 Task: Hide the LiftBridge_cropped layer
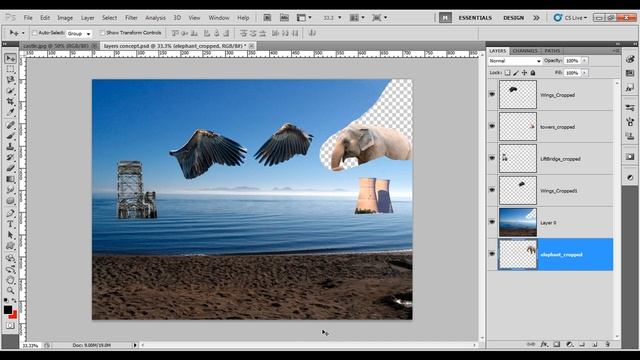coord(492,158)
